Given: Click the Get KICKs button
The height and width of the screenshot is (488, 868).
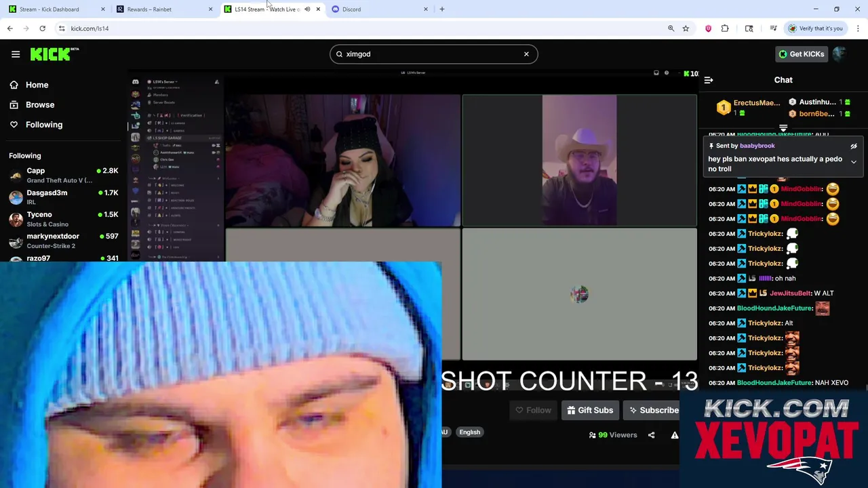Looking at the screenshot, I should (801, 54).
